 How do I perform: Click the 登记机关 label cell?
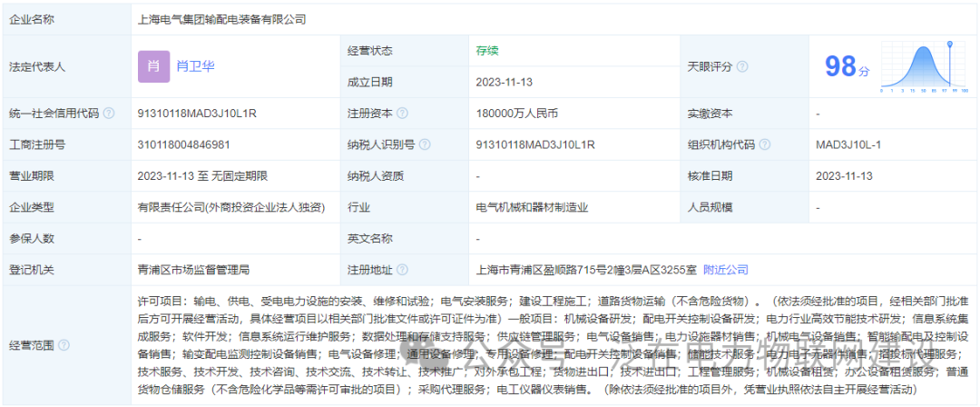[67, 270]
